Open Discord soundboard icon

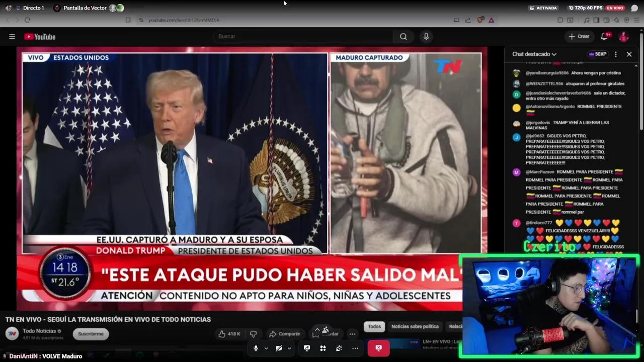pos(339,348)
